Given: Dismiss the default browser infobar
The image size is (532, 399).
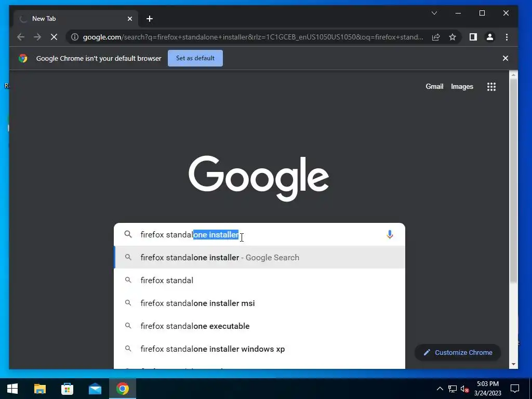Looking at the screenshot, I should pos(505,58).
